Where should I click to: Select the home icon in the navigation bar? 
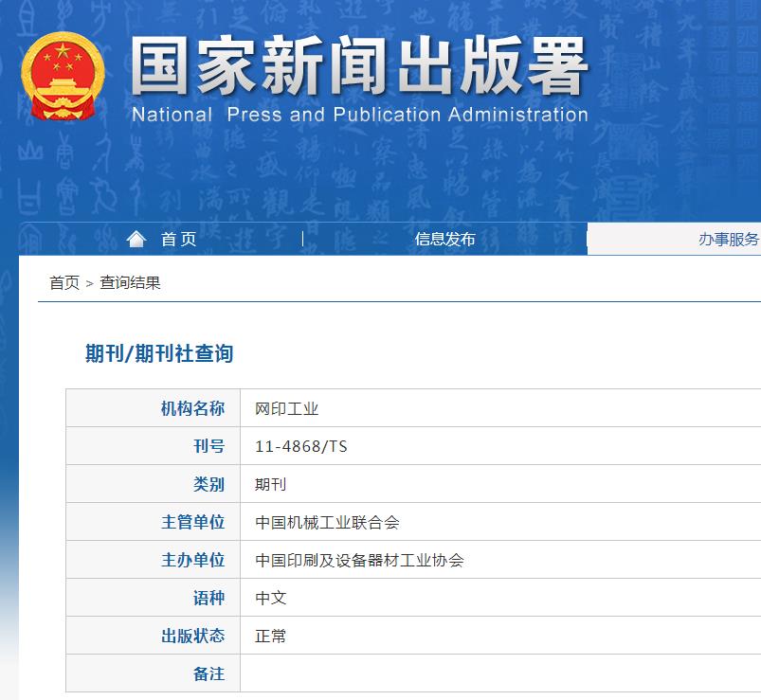click(x=136, y=238)
